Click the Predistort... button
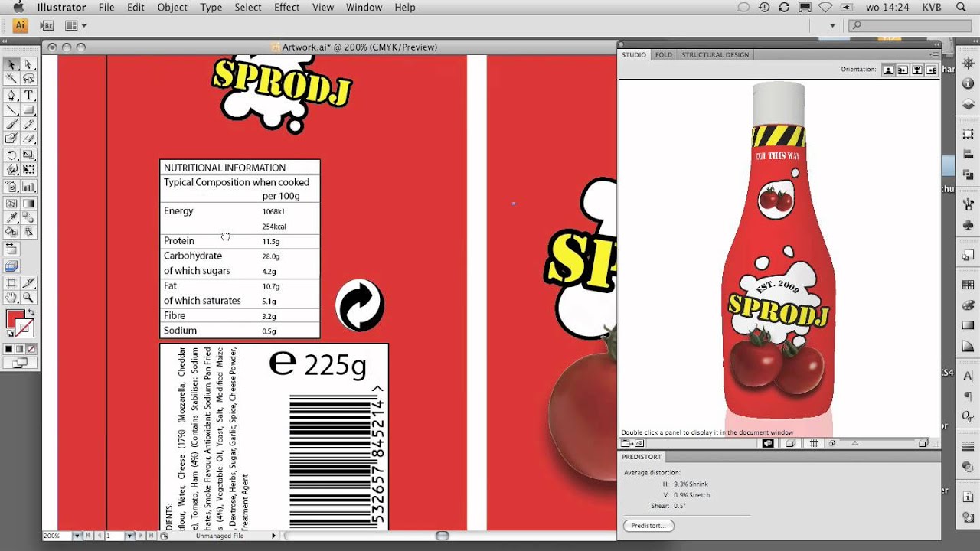 [648, 526]
